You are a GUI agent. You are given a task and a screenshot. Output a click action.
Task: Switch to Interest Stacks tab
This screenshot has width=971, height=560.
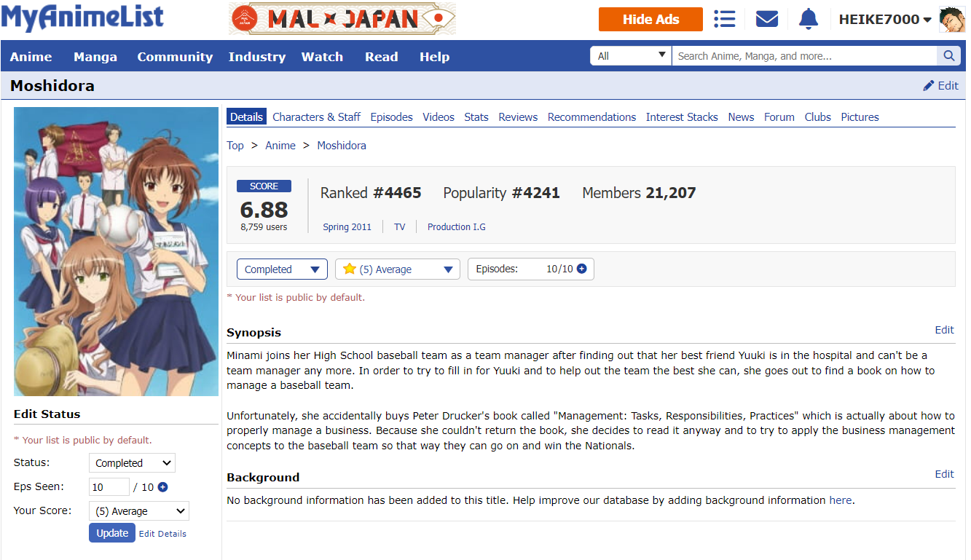(x=682, y=117)
